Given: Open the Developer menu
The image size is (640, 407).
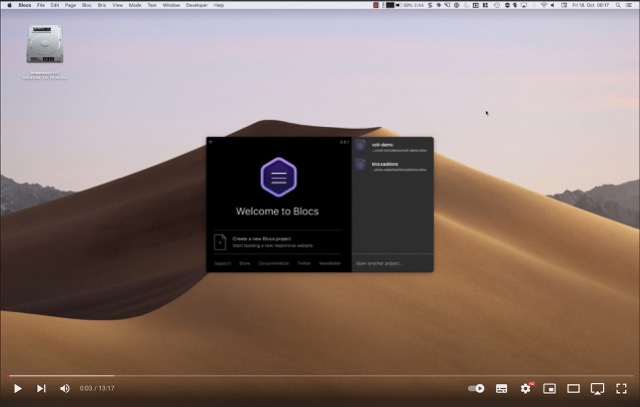Looking at the screenshot, I should (x=197, y=5).
